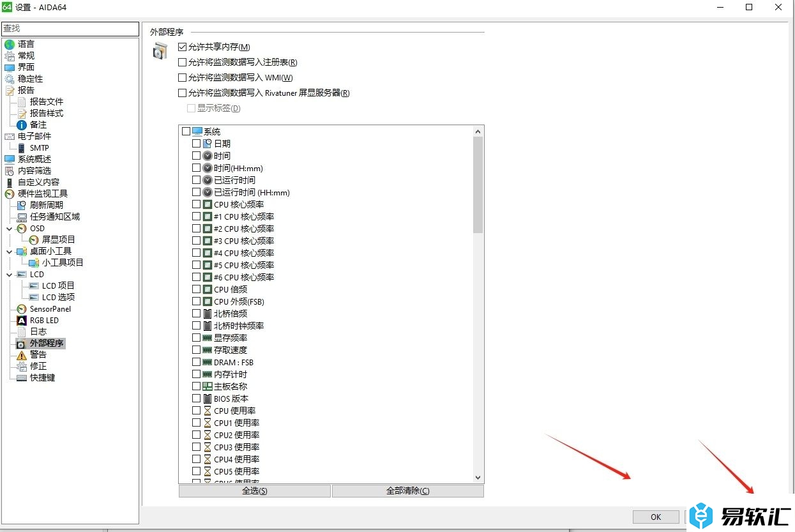
Task: Open 报告样式 settings page
Action: point(47,113)
